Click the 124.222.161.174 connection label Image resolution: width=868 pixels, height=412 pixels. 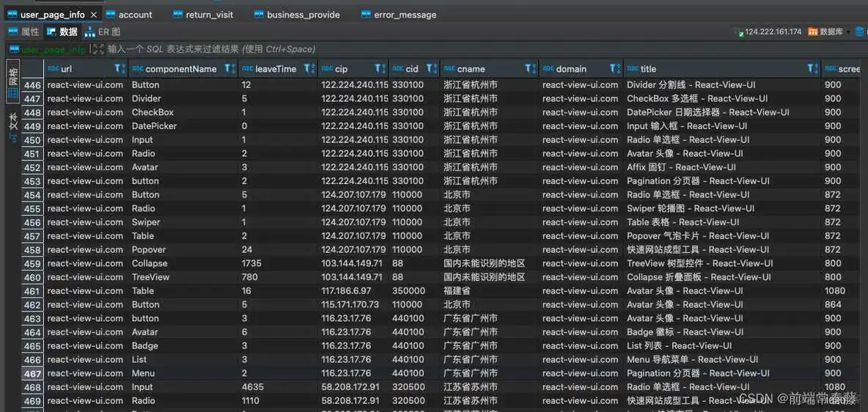tap(773, 32)
